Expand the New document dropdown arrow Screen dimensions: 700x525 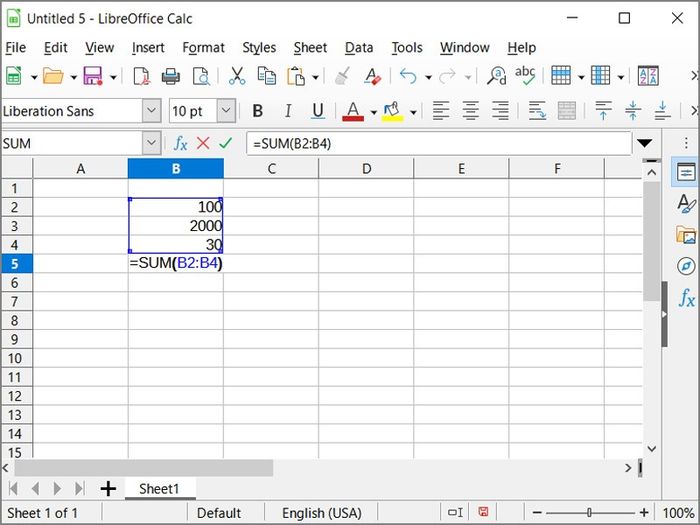(x=34, y=78)
